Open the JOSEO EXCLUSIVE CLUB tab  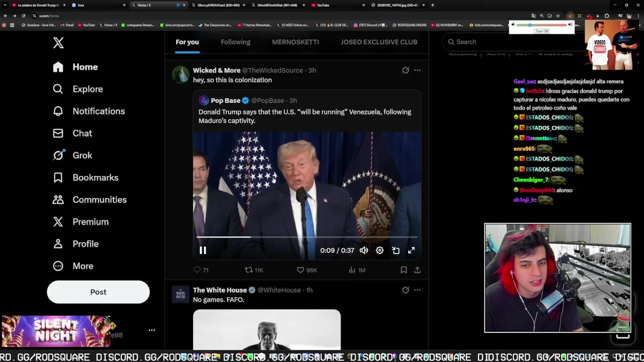pyautogui.click(x=379, y=42)
